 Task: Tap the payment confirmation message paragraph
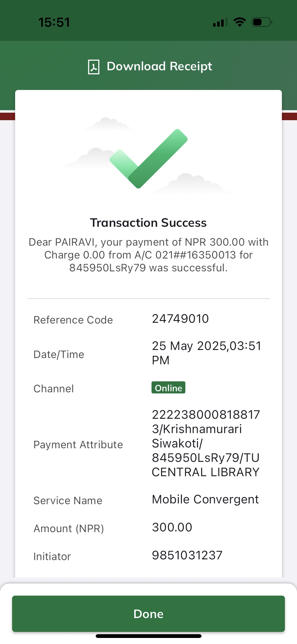click(148, 255)
